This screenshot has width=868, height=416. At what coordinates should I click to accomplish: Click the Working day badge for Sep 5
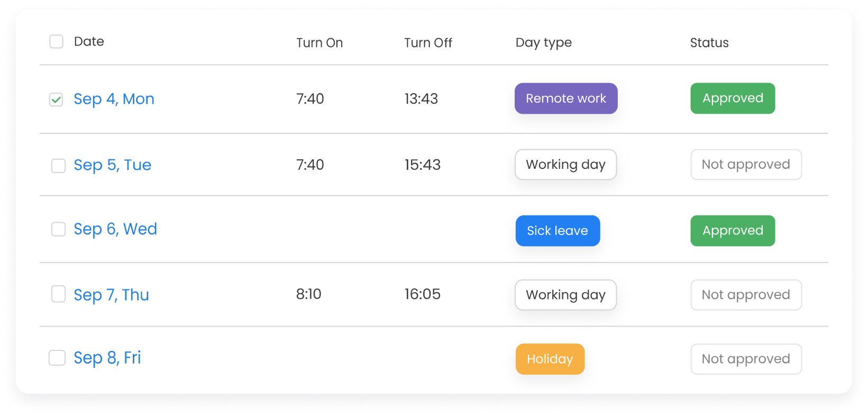(565, 165)
